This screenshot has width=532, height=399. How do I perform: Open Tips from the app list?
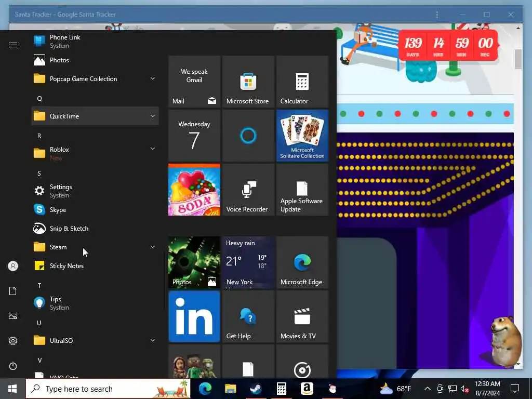(95, 303)
